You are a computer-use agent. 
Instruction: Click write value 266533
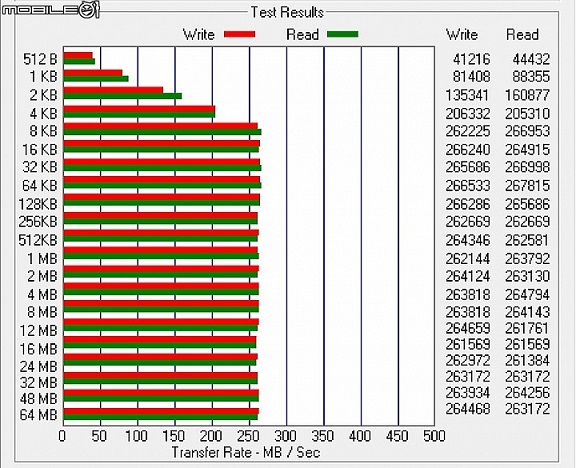point(468,186)
